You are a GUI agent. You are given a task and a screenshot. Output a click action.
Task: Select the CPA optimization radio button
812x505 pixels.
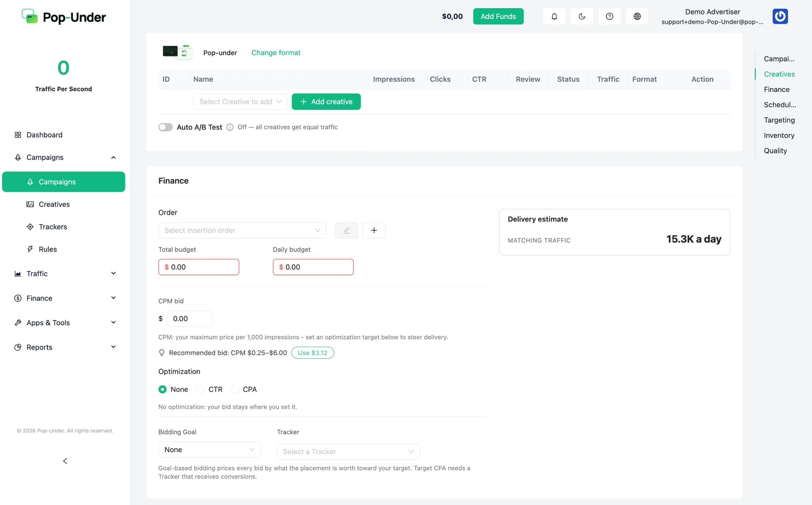pyautogui.click(x=235, y=389)
